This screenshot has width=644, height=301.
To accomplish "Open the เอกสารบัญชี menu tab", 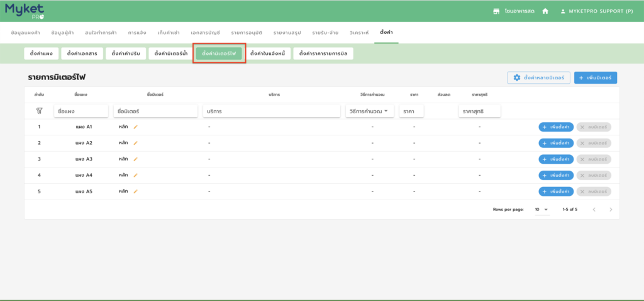I will pyautogui.click(x=206, y=33).
